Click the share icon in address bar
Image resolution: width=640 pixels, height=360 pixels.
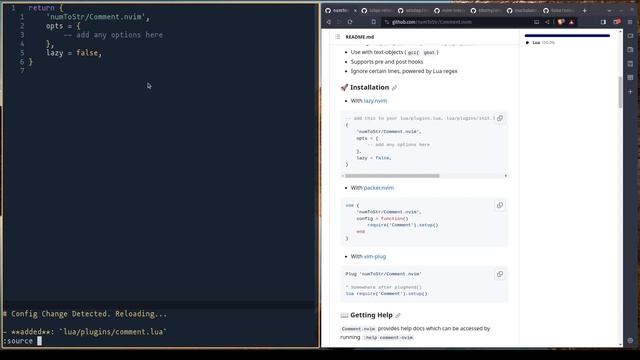pyautogui.click(x=547, y=22)
